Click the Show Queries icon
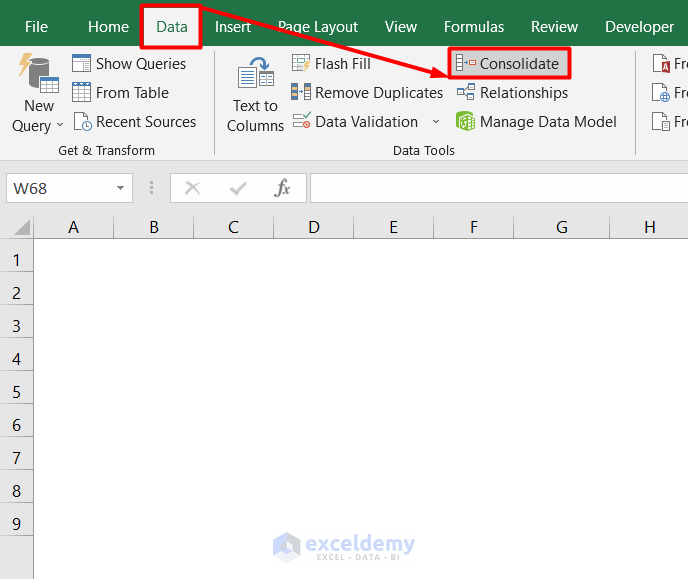688x579 pixels. point(82,63)
